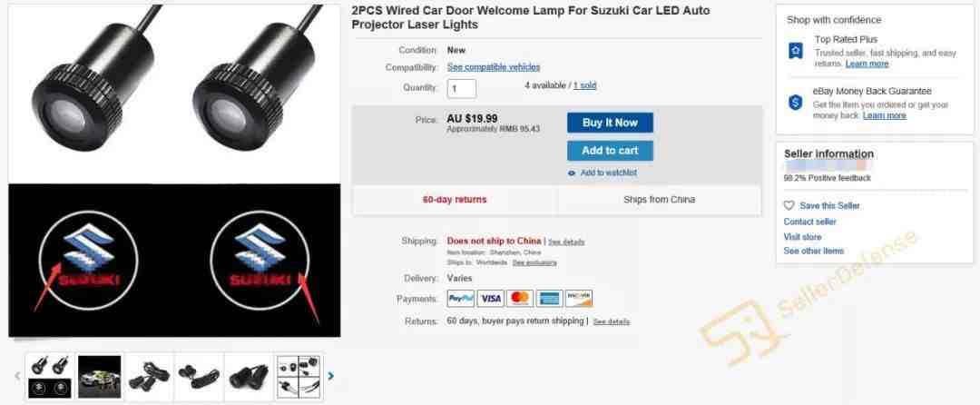This screenshot has width=980, height=405.
Task: Click the heart icon beside Save this Seller
Action: point(789,205)
